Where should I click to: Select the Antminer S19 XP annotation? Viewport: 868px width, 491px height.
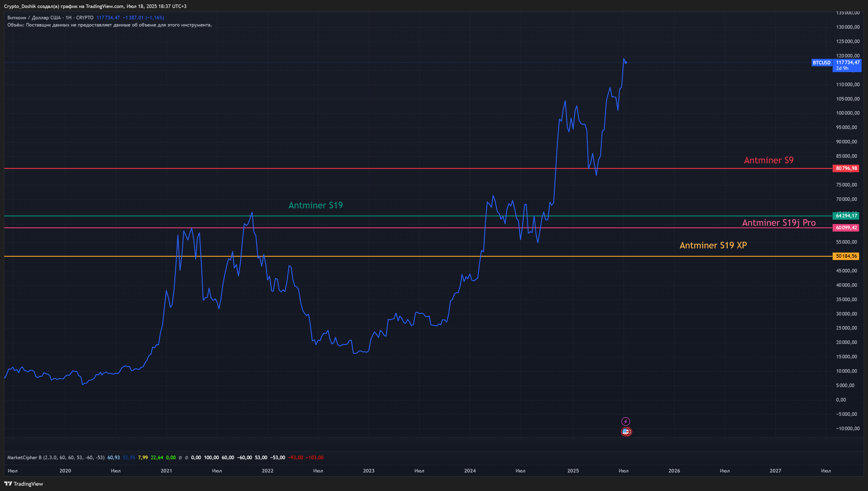pyautogui.click(x=713, y=245)
